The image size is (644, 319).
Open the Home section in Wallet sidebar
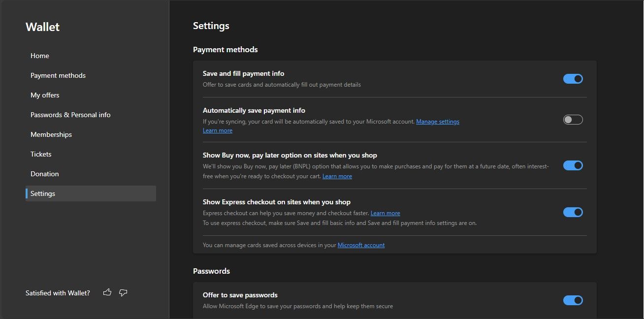tap(39, 56)
